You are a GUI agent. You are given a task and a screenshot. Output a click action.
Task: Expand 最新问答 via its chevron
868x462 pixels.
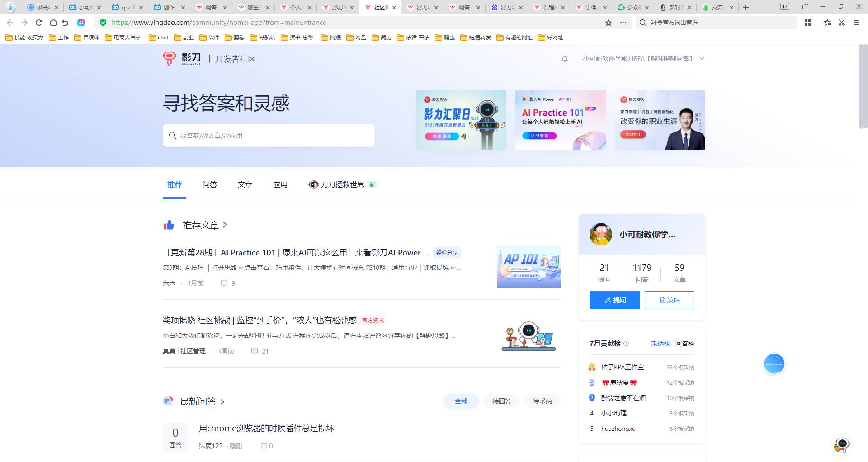click(x=222, y=401)
